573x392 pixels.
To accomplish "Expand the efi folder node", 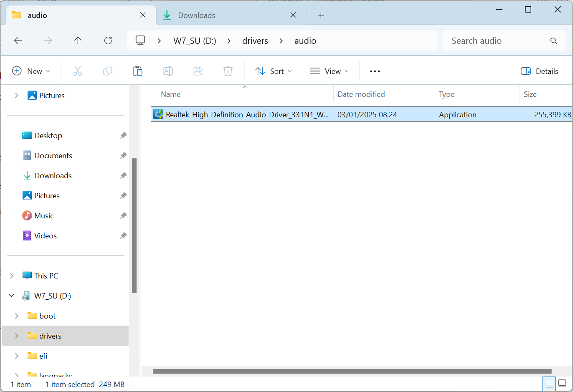I will (x=16, y=356).
